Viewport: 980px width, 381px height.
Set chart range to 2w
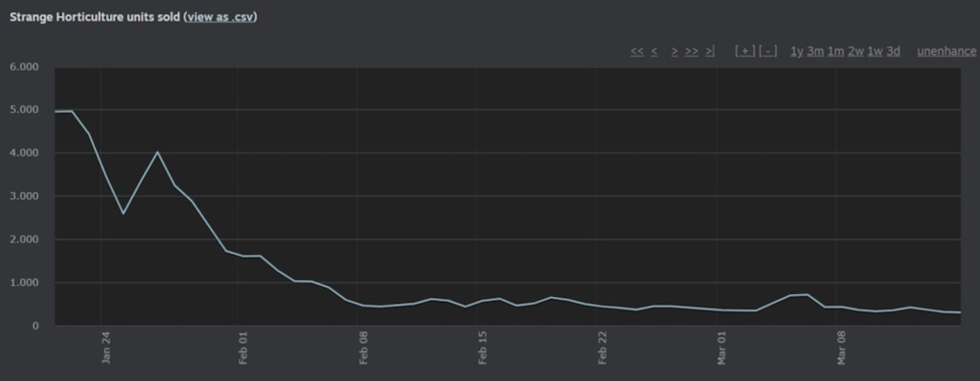pos(856,51)
